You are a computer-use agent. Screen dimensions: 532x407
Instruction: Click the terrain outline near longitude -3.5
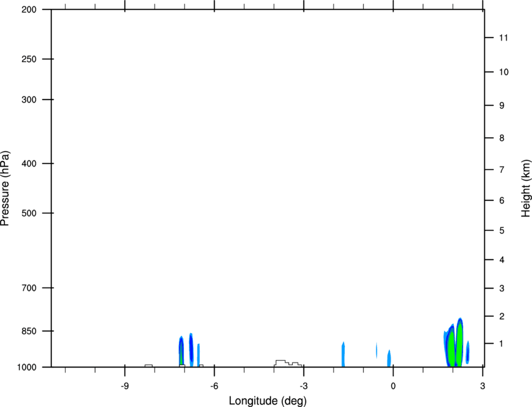click(x=288, y=363)
